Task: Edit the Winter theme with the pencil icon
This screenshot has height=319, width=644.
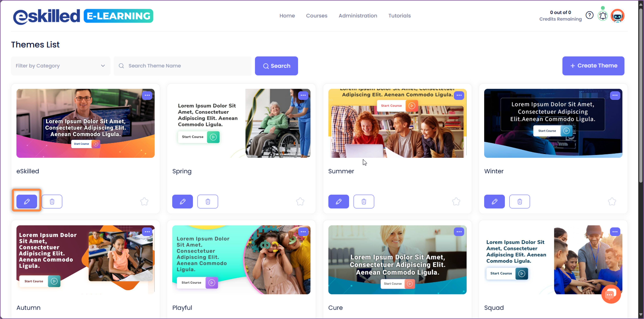Action: pyautogui.click(x=495, y=202)
